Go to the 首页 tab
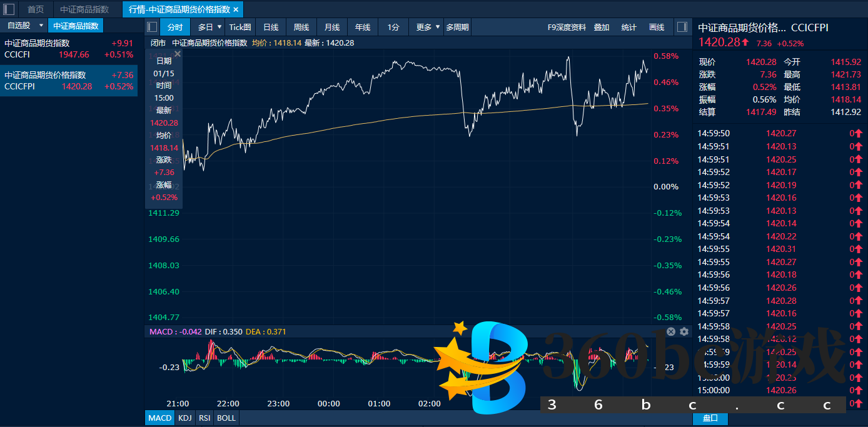This screenshot has height=427, width=868. (x=36, y=9)
